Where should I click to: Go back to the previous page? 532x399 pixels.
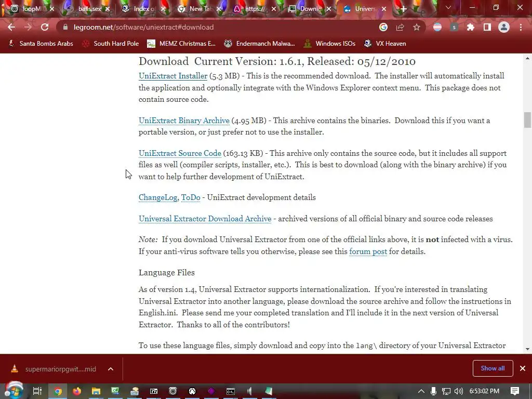click(11, 27)
